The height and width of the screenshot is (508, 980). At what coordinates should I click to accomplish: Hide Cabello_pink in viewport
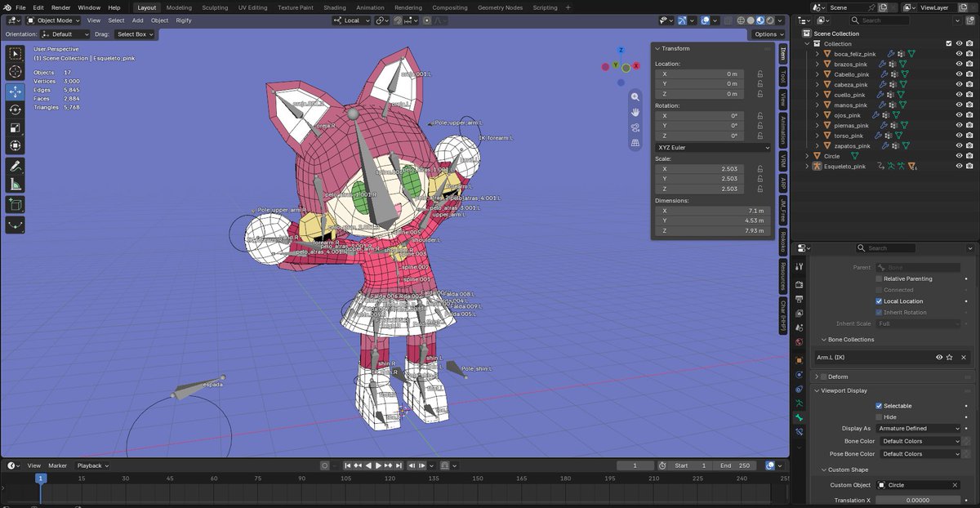[x=960, y=74]
